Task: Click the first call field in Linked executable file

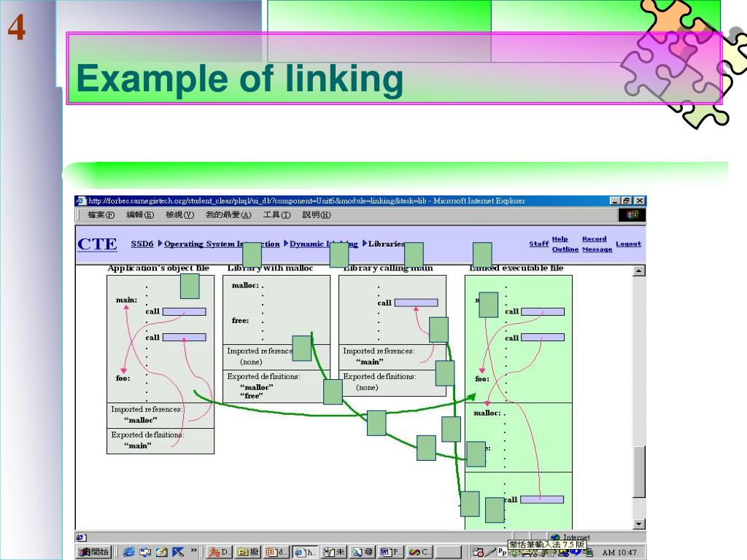Action: 543,311
